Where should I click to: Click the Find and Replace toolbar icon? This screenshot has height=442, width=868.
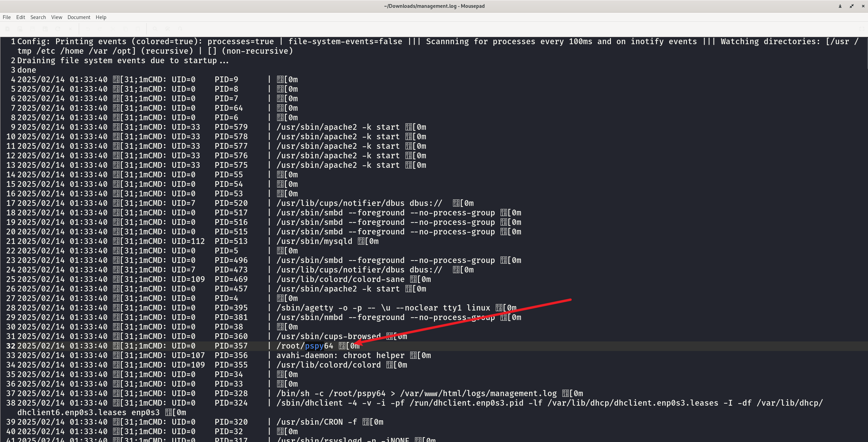tap(168, 29)
